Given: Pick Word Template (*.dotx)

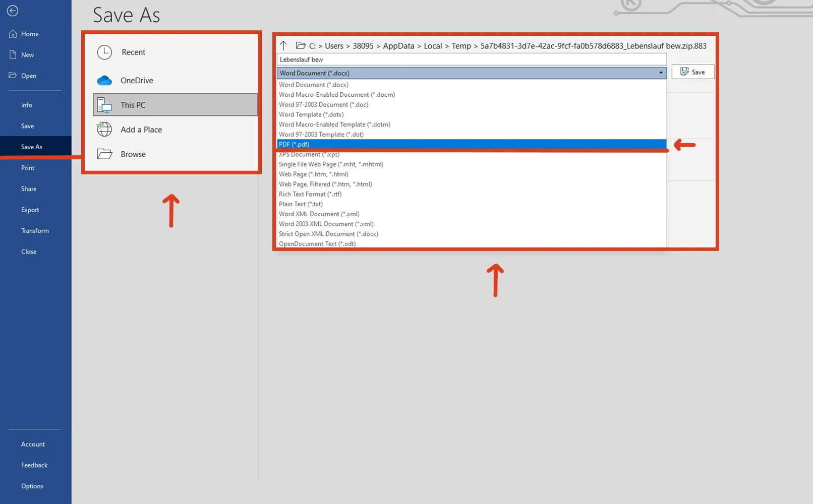Looking at the screenshot, I should point(472,114).
